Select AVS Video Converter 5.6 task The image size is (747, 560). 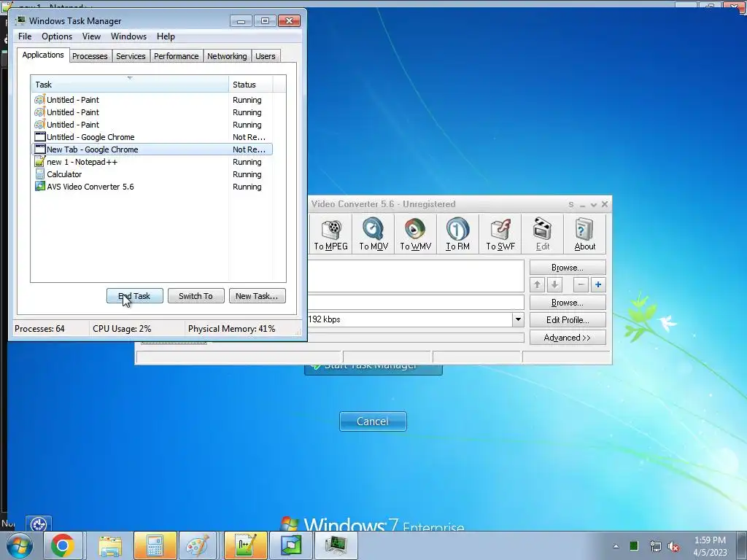152,187
